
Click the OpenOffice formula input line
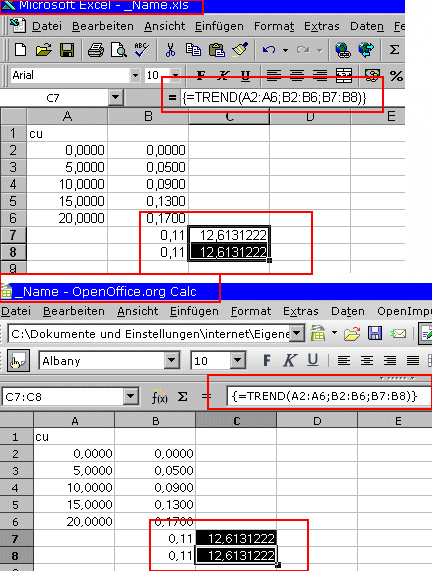click(x=329, y=396)
